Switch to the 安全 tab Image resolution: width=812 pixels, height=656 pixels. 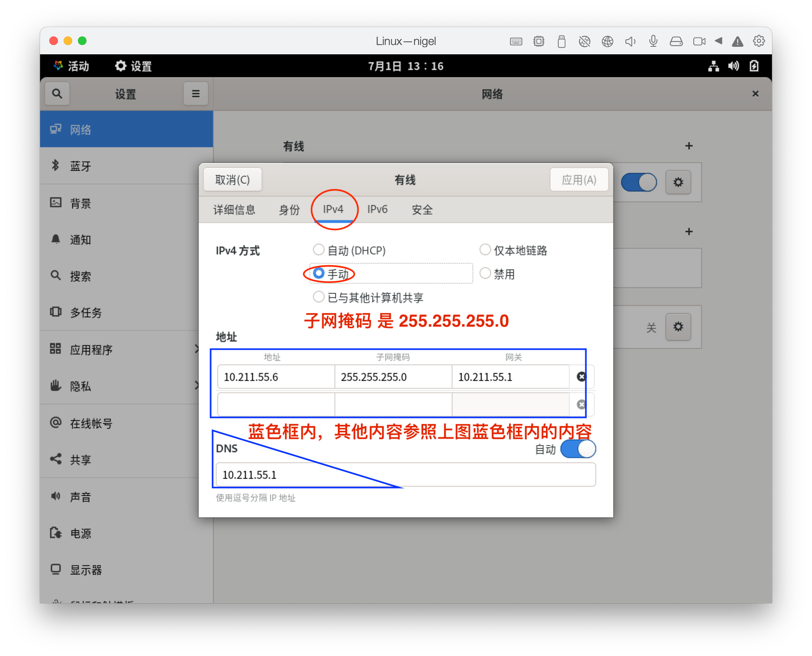[x=422, y=209]
